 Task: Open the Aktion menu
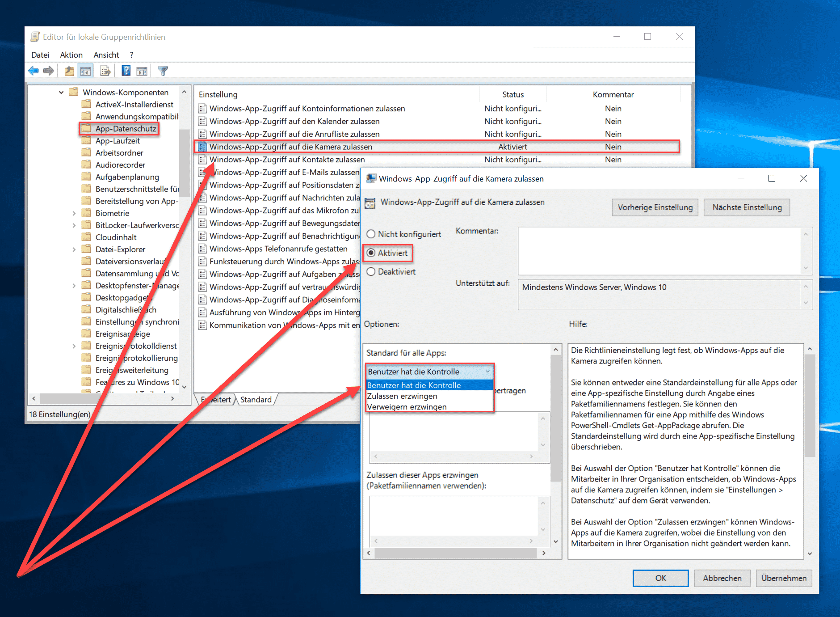pos(71,55)
